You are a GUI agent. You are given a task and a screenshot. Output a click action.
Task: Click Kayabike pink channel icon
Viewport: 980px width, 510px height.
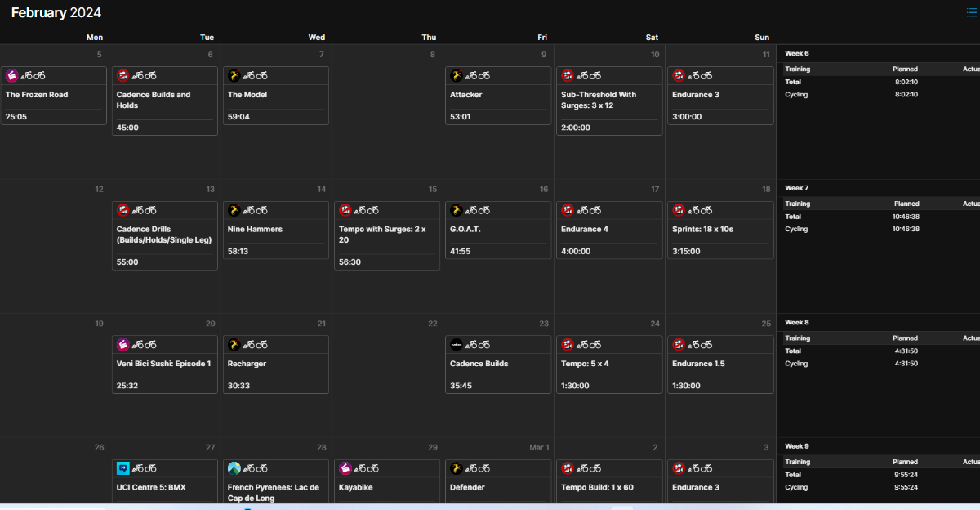[x=345, y=469]
